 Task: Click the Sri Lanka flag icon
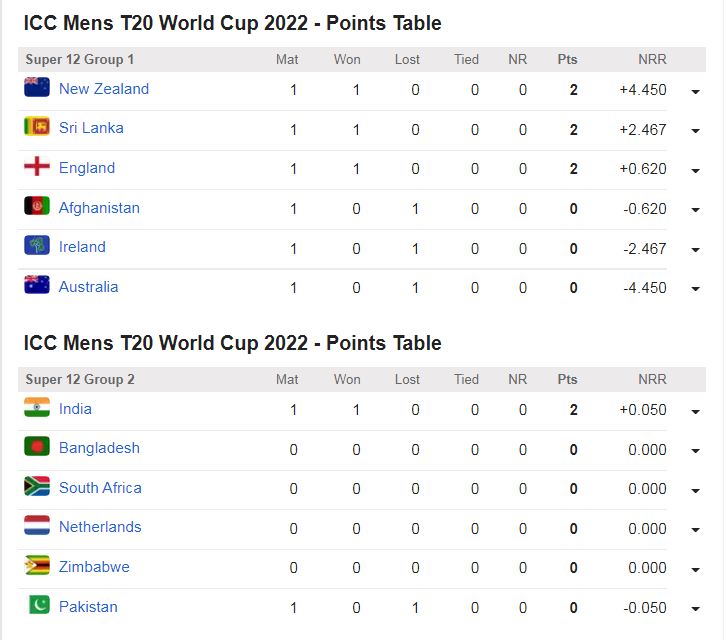click(x=37, y=127)
